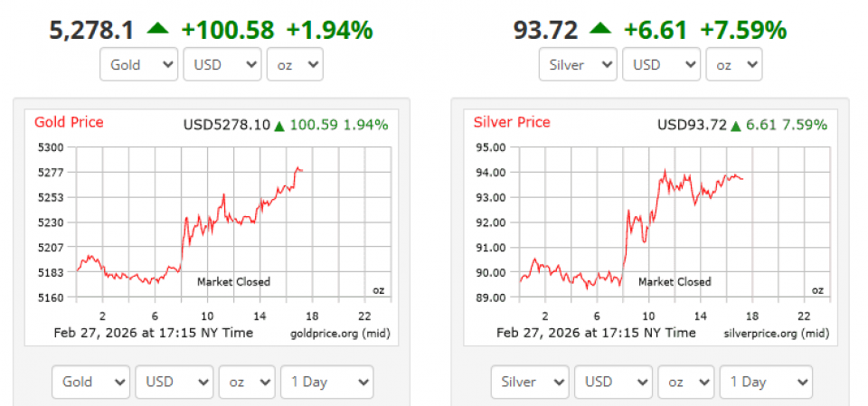Open top USD currency dropdown for gold

tap(222, 65)
